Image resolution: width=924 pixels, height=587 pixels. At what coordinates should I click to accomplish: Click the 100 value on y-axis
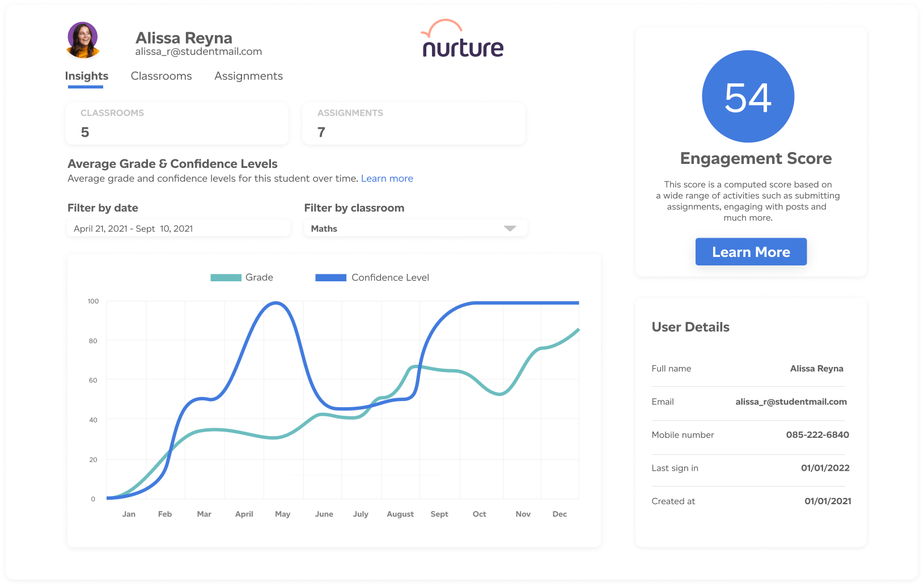93,301
